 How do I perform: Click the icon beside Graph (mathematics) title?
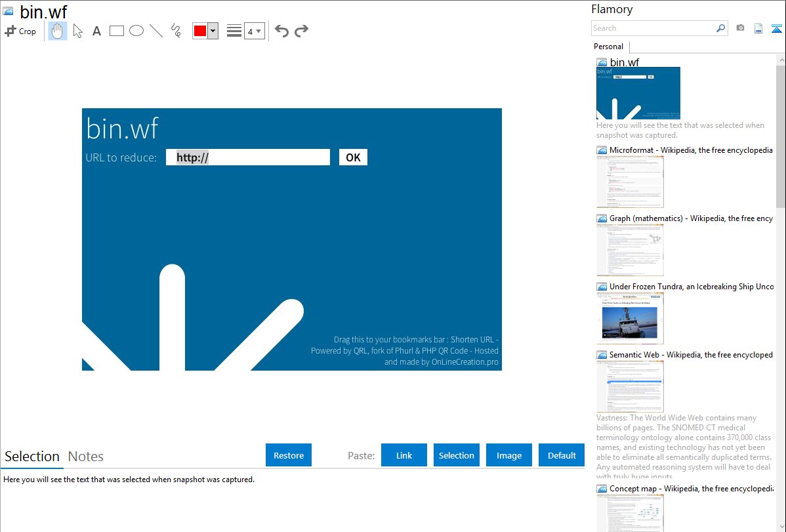(x=602, y=218)
